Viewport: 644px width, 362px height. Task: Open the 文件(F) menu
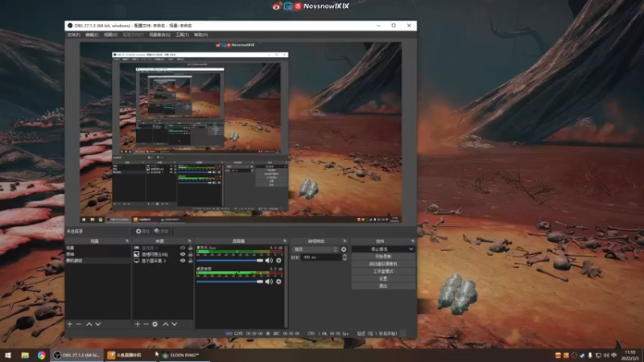73,35
